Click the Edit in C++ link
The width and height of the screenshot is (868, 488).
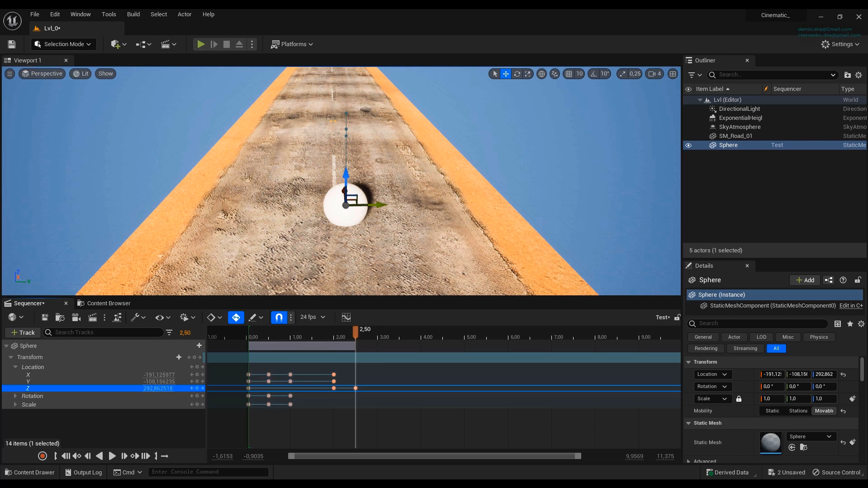click(851, 306)
